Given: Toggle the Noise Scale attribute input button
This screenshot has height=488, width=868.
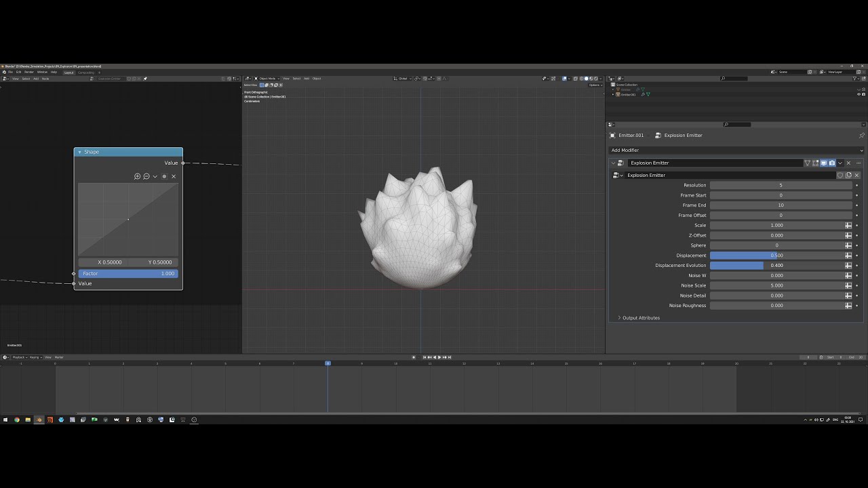Looking at the screenshot, I should (x=848, y=285).
